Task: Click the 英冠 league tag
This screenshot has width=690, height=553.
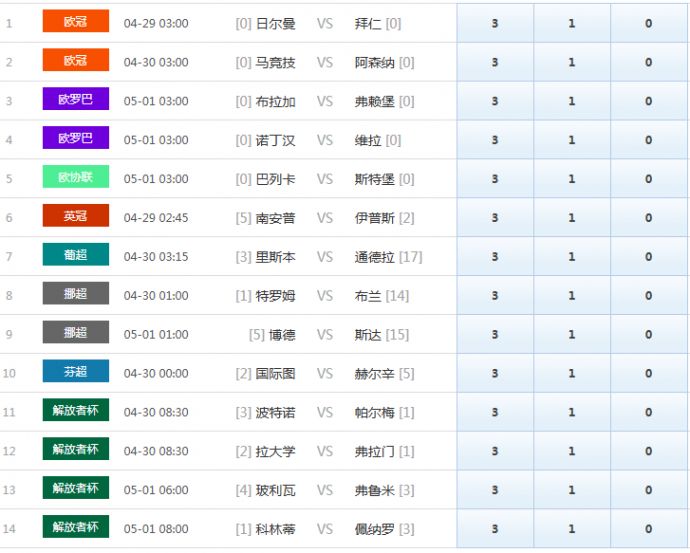Action: click(x=75, y=216)
